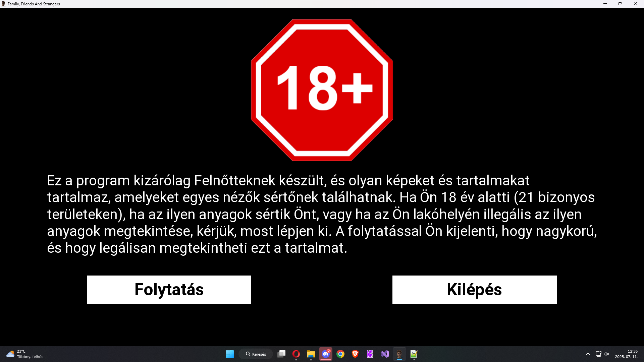Click the Kilépés button

[x=474, y=290]
